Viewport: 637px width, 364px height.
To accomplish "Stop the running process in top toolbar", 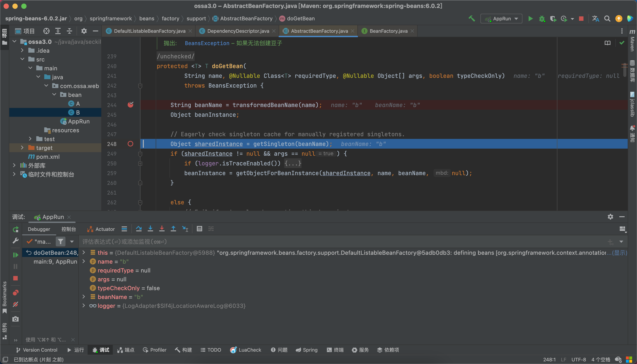I will point(581,19).
